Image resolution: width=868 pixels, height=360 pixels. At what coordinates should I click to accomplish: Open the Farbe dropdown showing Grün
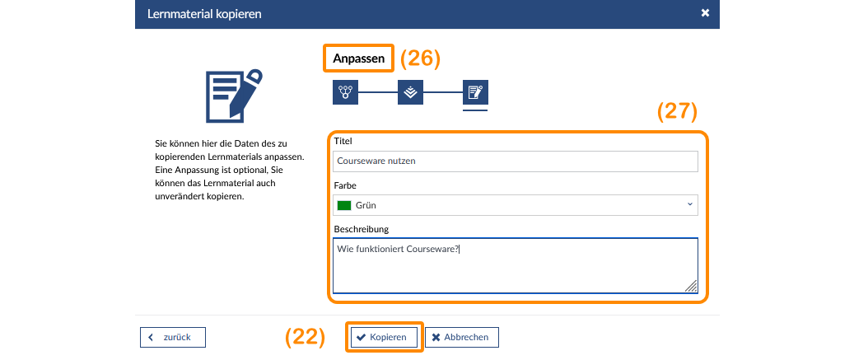[516, 205]
